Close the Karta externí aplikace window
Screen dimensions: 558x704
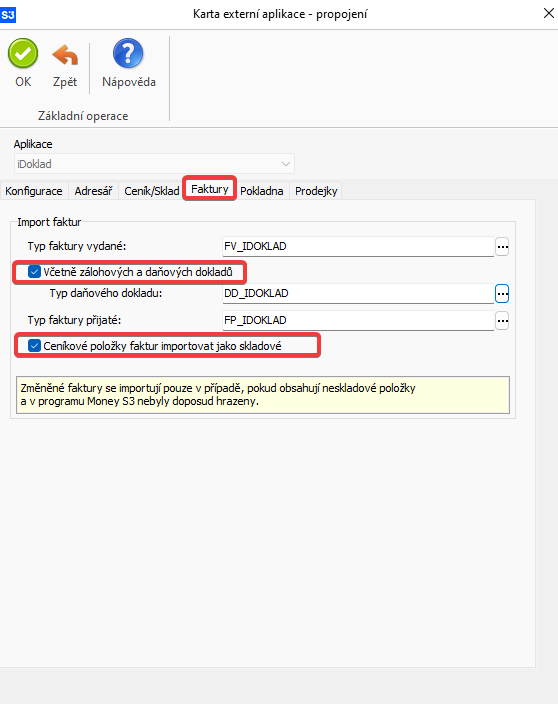(x=549, y=13)
